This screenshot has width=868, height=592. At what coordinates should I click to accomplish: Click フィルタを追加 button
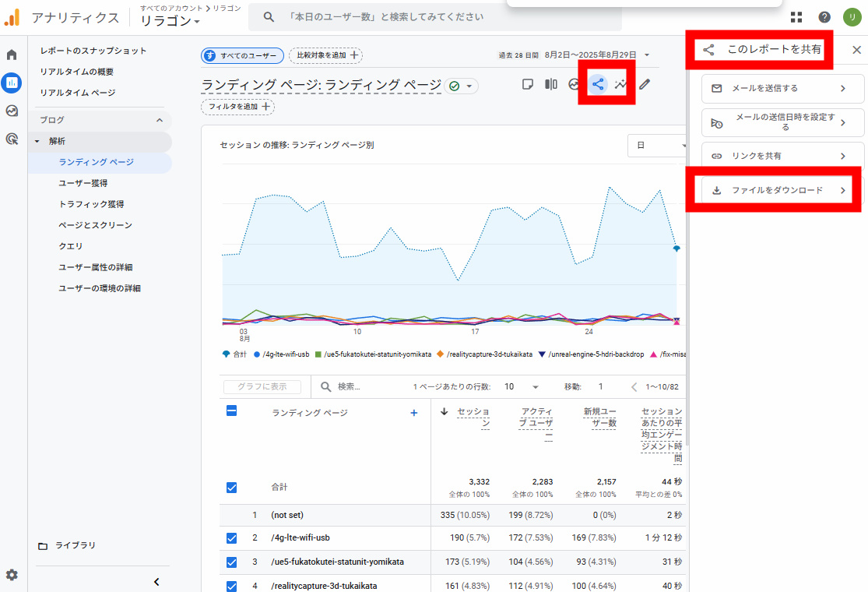238,107
